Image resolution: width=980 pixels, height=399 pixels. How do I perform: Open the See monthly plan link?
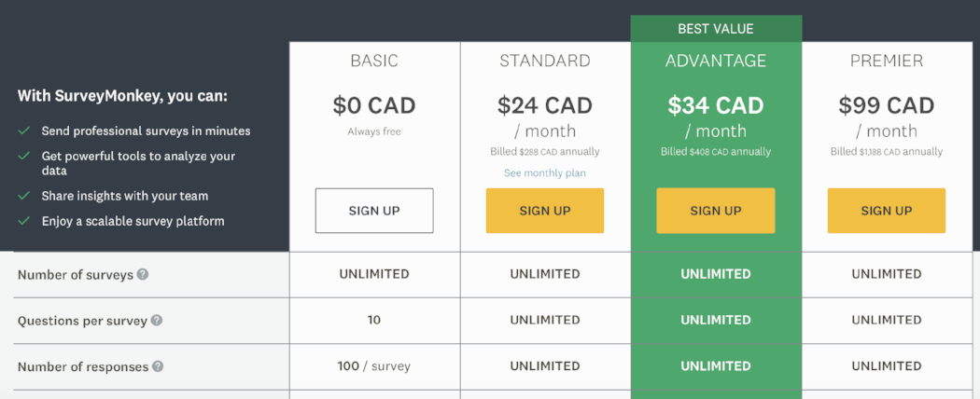(x=545, y=173)
